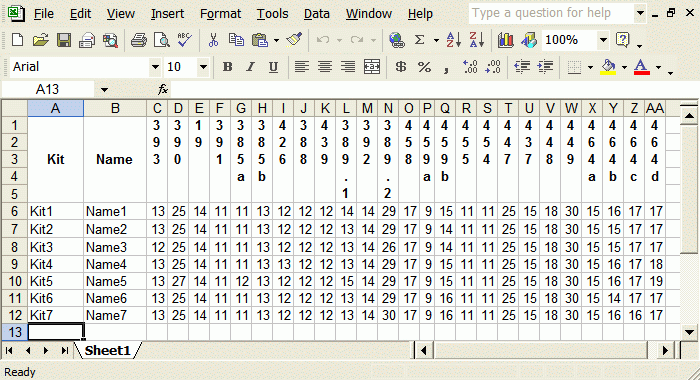700x380 pixels.
Task: Open the Borders dropdown arrow
Action: pos(590,67)
